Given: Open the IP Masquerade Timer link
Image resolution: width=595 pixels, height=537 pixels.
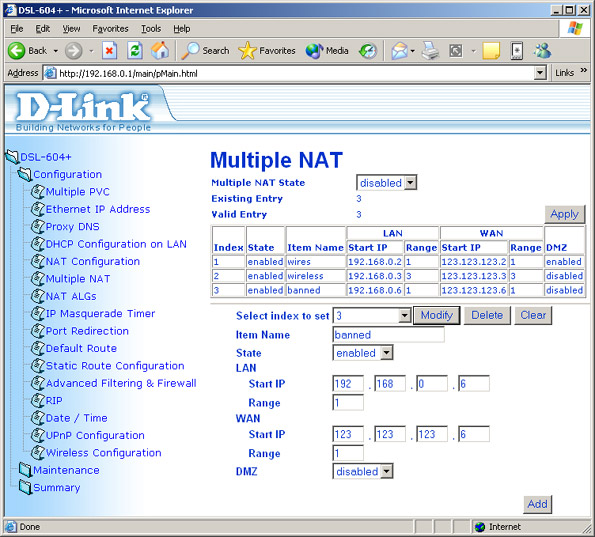Looking at the screenshot, I should (x=100, y=313).
